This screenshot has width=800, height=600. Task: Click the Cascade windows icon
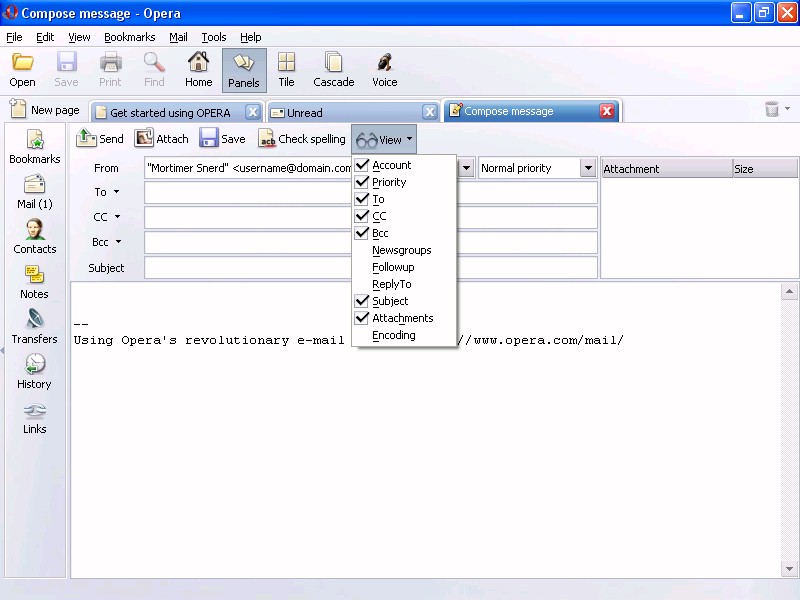(x=333, y=64)
